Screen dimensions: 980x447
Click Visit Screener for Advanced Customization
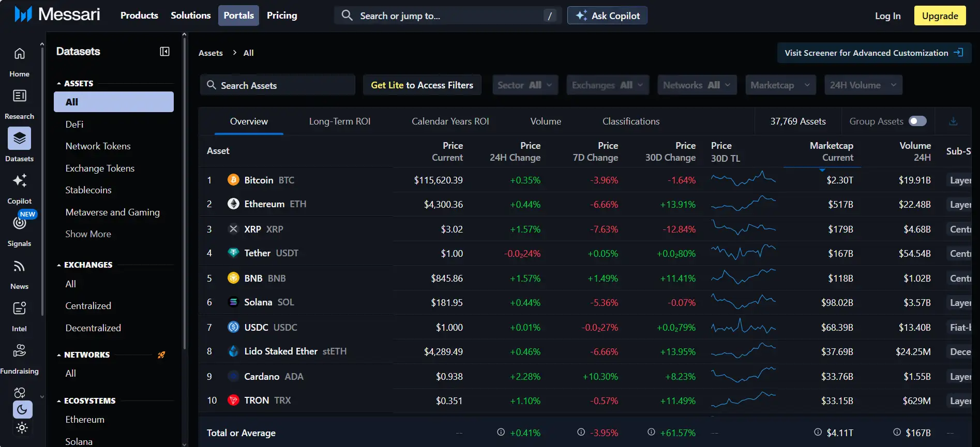click(x=873, y=53)
